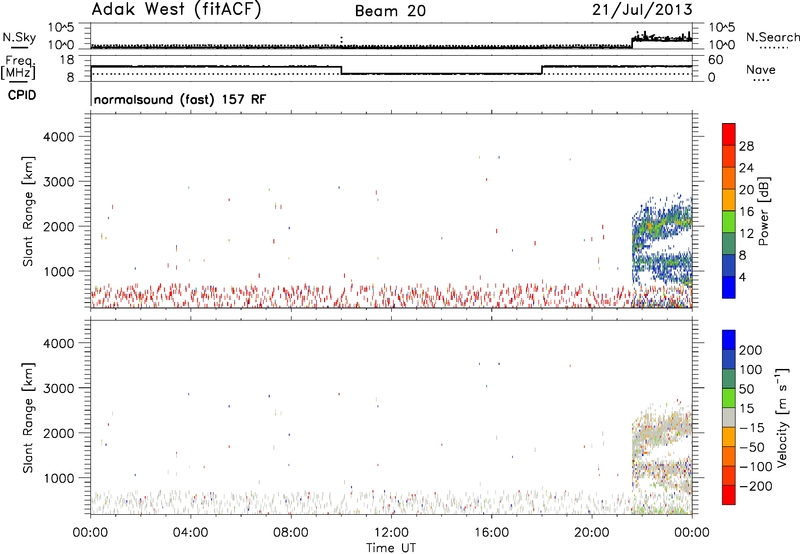The width and height of the screenshot is (800, 554).
Task: Pick the blue top segment of velocity colorbar
Action: pos(729,340)
